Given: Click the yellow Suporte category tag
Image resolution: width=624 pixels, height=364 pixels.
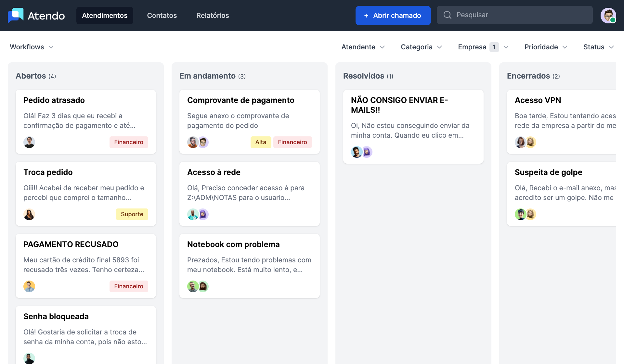Looking at the screenshot, I should click(132, 214).
